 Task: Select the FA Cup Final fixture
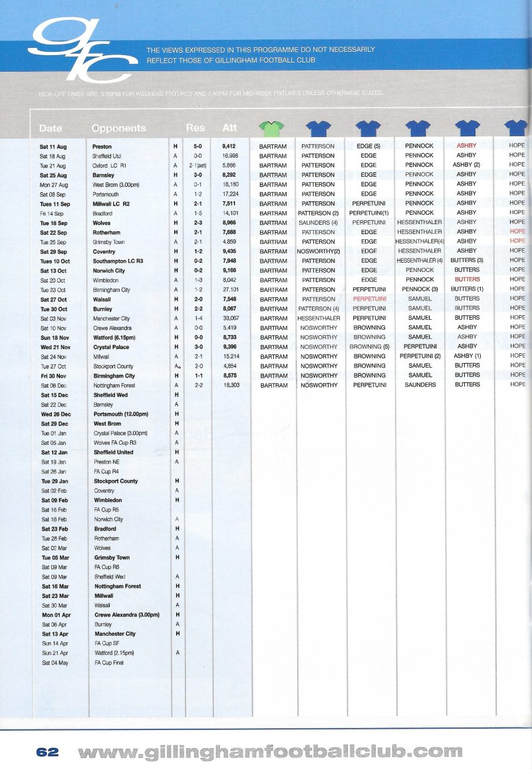[109, 663]
